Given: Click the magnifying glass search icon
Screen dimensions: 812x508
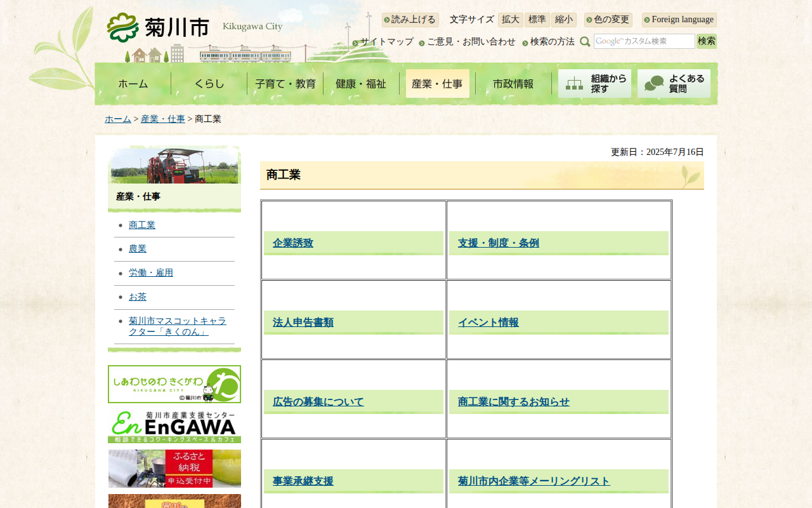Looking at the screenshot, I should 585,42.
